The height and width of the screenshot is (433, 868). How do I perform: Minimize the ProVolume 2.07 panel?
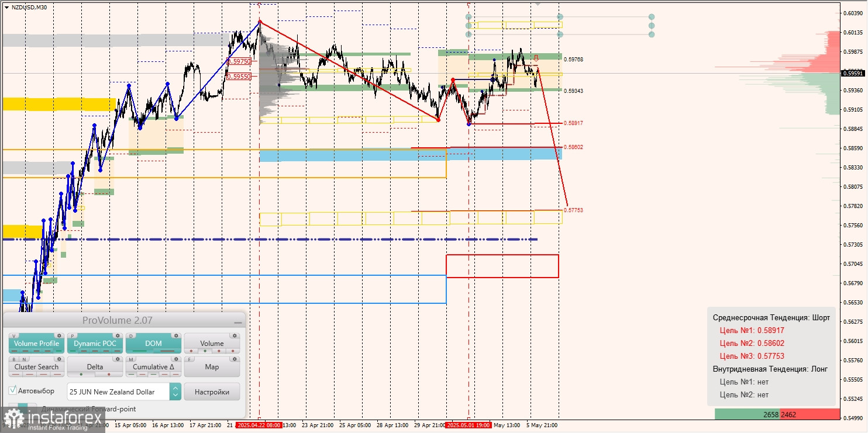pyautogui.click(x=238, y=323)
